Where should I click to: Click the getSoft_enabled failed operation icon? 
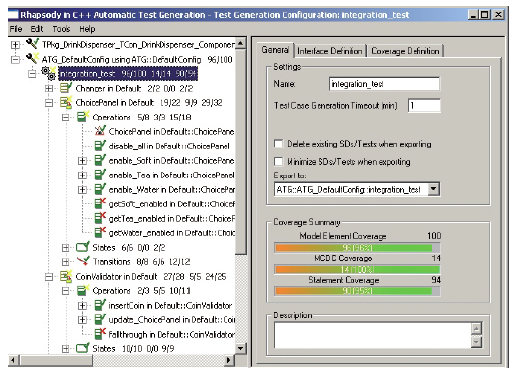coord(100,203)
